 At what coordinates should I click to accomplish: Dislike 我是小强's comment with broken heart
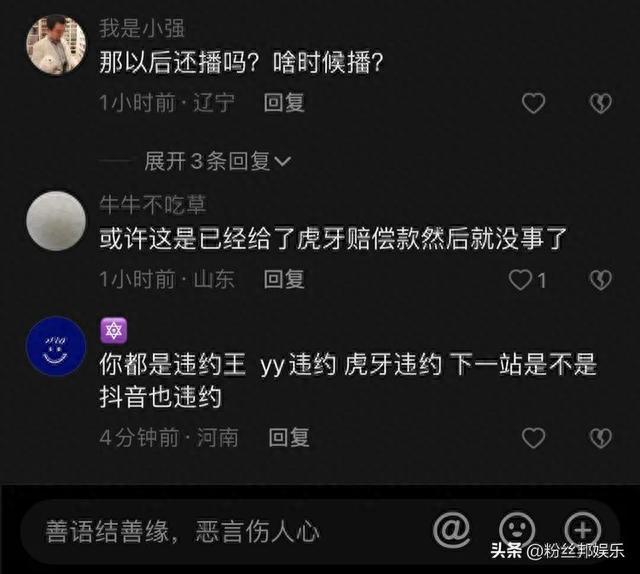(x=600, y=103)
